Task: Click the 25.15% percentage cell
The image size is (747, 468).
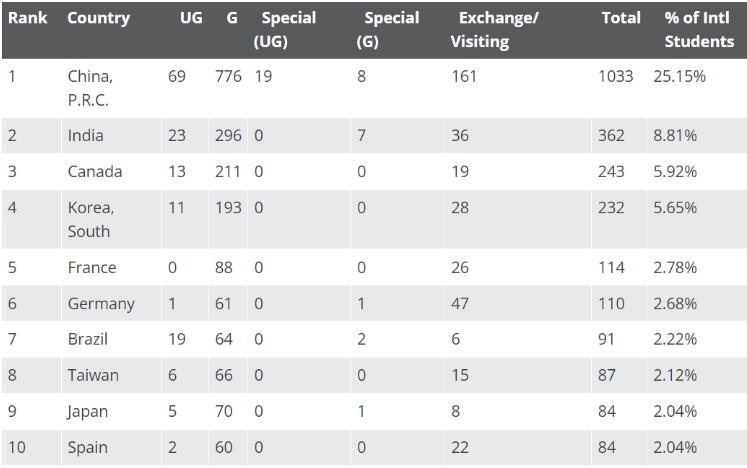Action: coord(679,76)
